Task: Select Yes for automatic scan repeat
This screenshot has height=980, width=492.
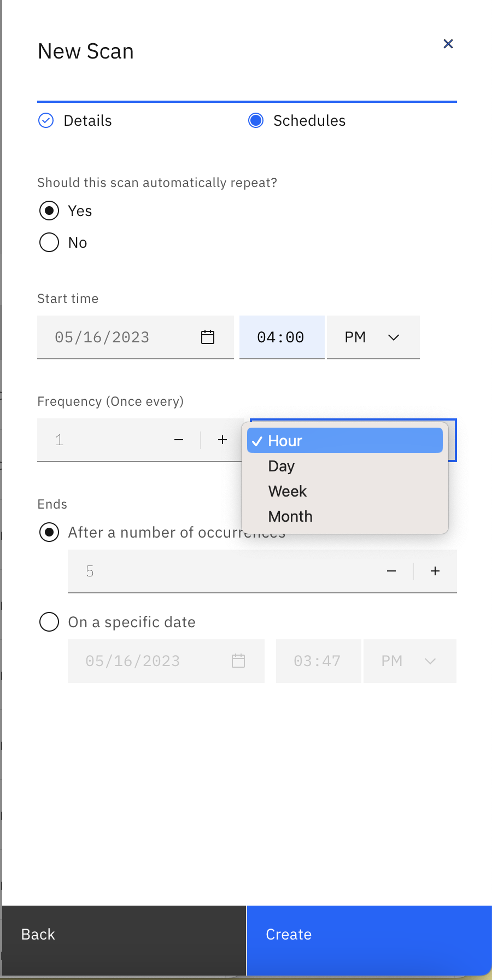Action: coord(49,211)
